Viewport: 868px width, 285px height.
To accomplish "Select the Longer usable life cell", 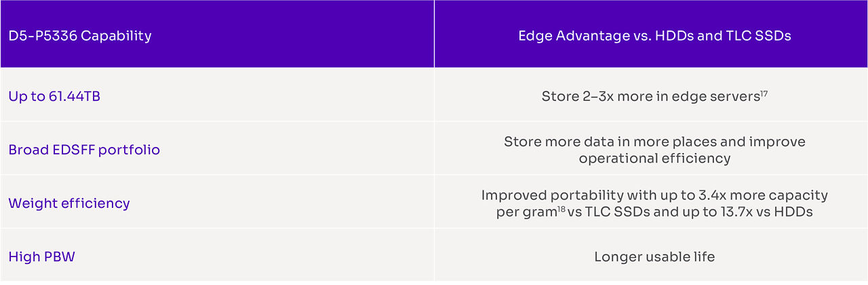I will (x=654, y=257).
